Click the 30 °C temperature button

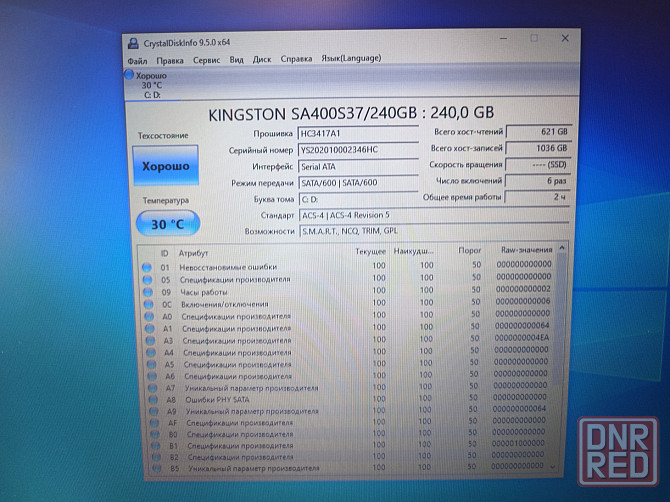click(x=168, y=223)
